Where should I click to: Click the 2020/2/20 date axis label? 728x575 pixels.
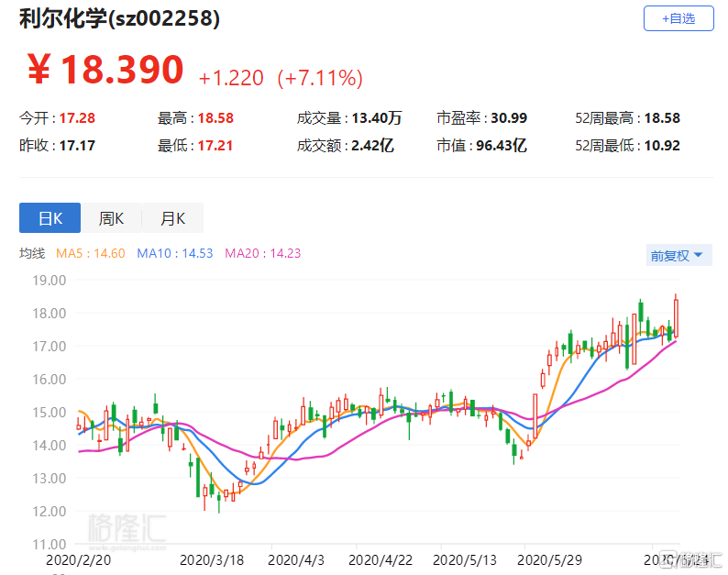click(x=79, y=560)
